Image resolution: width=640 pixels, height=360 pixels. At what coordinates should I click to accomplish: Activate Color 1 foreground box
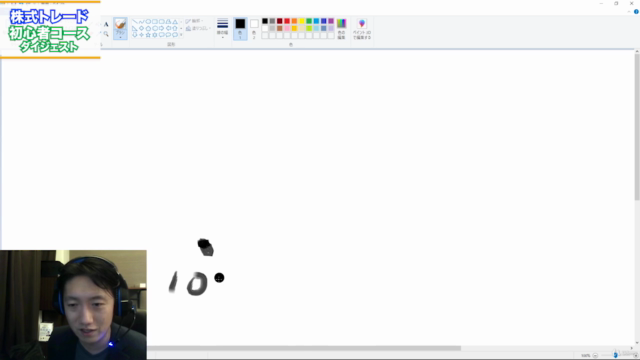pyautogui.click(x=240, y=29)
